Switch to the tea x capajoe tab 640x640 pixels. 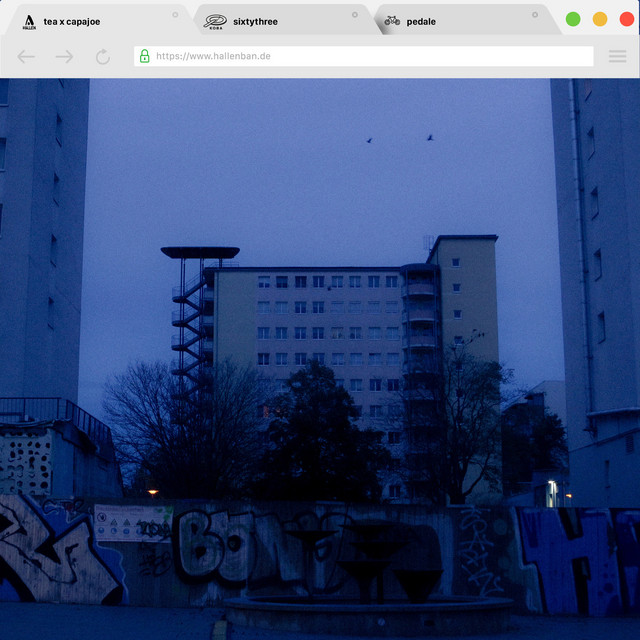coord(98,21)
